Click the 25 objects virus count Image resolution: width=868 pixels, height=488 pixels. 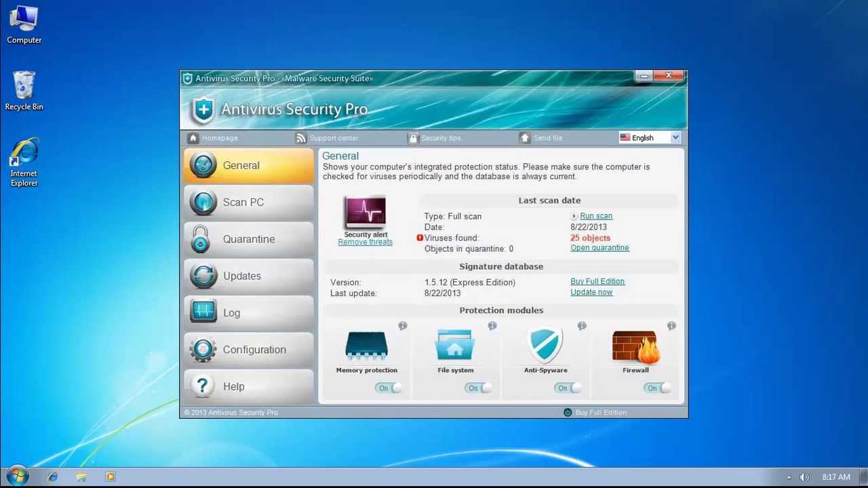[590, 238]
